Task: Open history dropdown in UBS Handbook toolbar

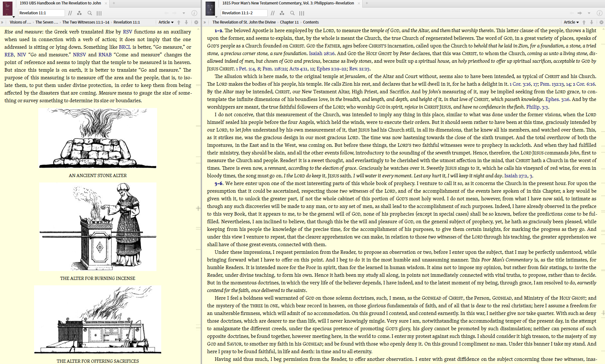Action: pos(184,13)
